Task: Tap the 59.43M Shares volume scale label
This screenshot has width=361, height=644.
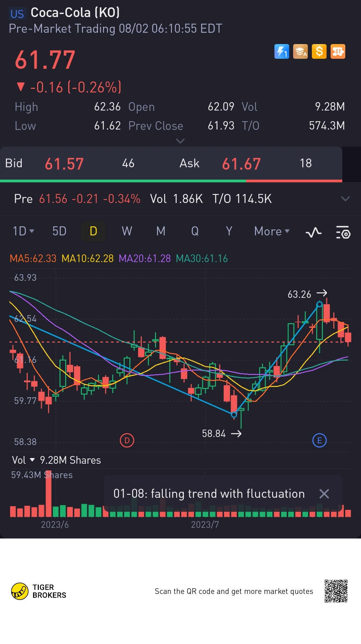Action: click(42, 475)
